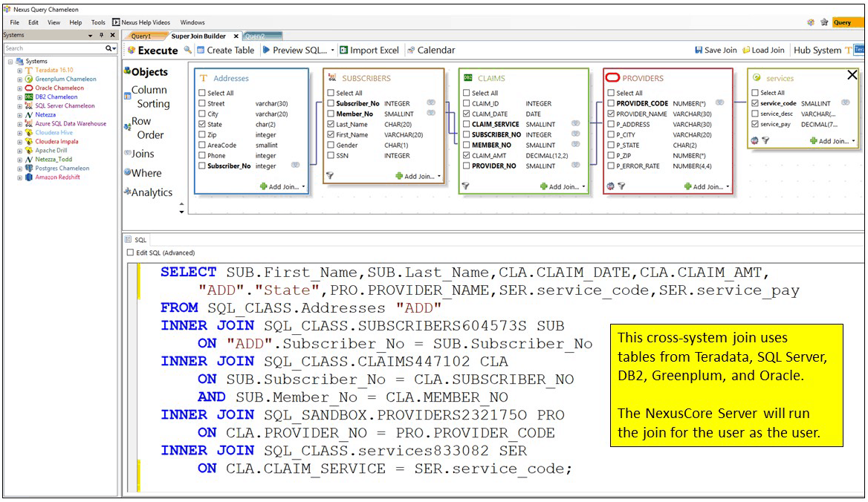Click the Save Join disk icon
Image resolution: width=868 pixels, height=502 pixels.
pyautogui.click(x=699, y=50)
